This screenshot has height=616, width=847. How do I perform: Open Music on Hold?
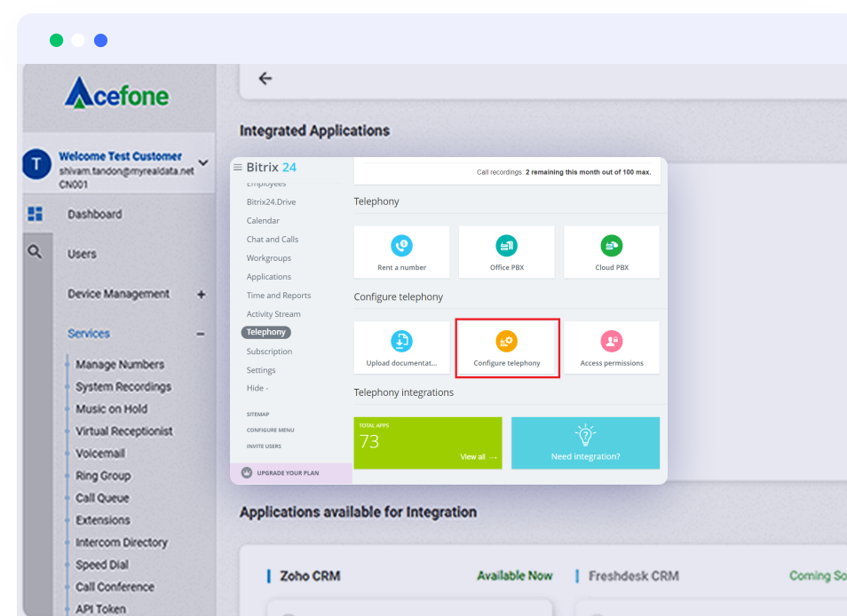click(x=111, y=408)
